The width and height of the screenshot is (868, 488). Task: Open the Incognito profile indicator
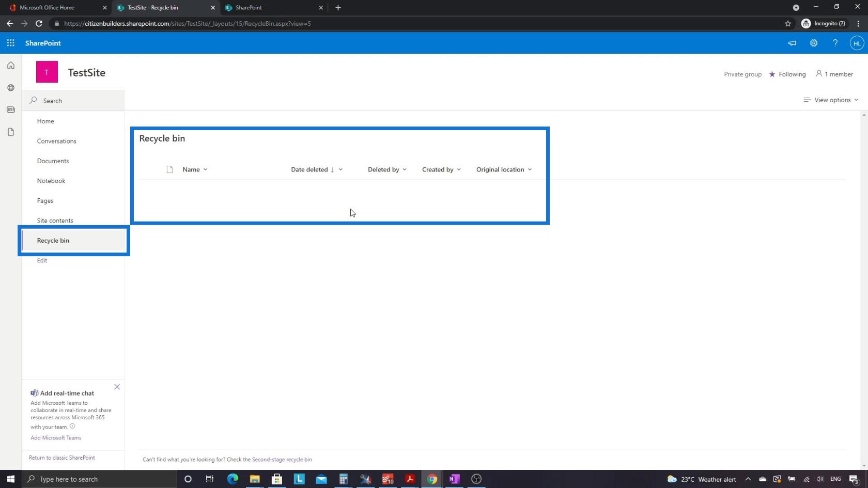tap(824, 23)
